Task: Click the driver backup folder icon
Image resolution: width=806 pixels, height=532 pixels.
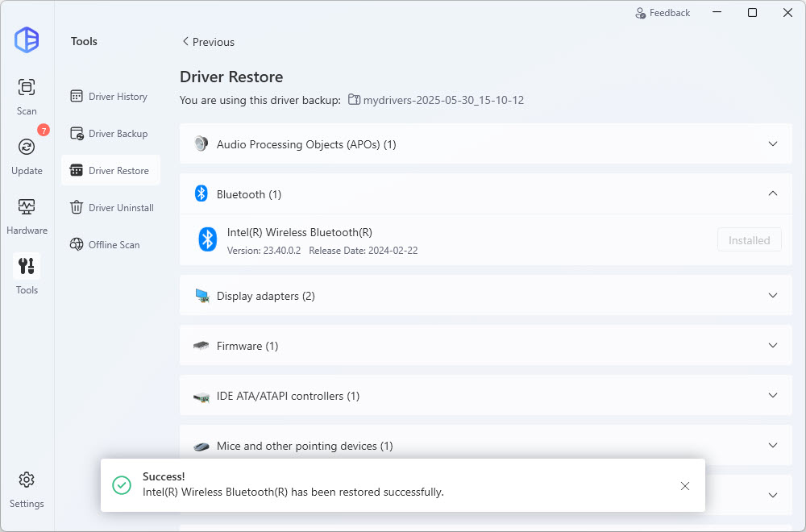Action: 354,100
